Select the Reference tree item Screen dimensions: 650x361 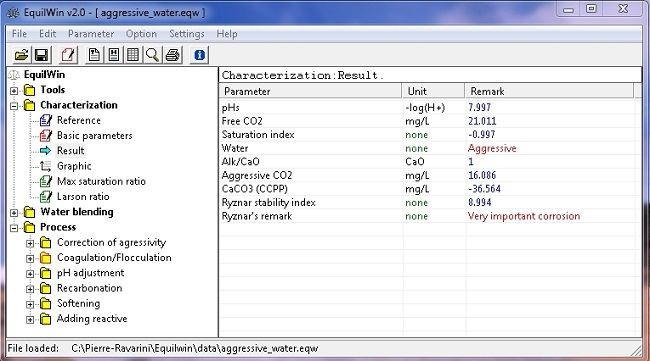[x=79, y=120]
